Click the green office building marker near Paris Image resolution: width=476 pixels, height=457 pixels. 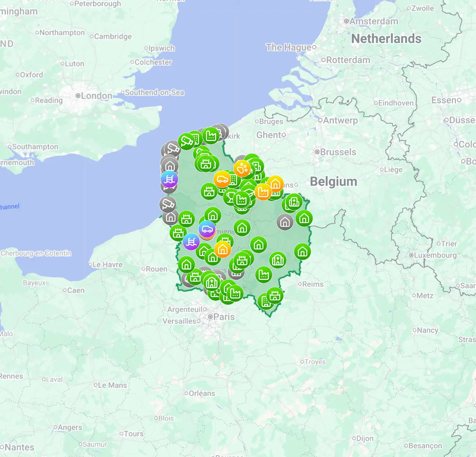tap(265, 302)
